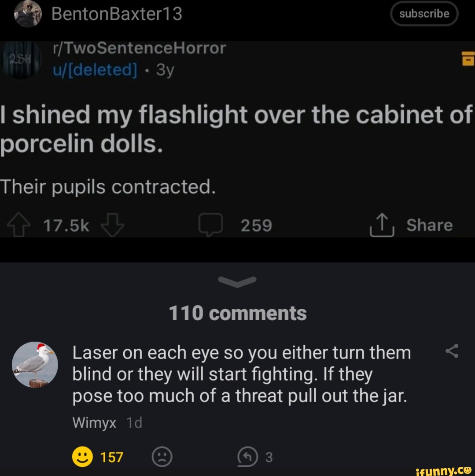
Task: Click the share icon beside Wimyx's comment
Action: [x=452, y=351]
